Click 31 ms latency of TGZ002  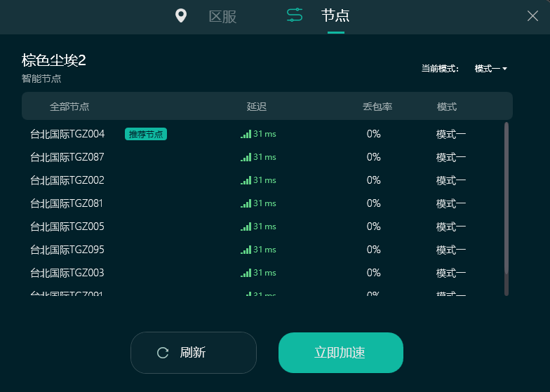click(x=265, y=180)
